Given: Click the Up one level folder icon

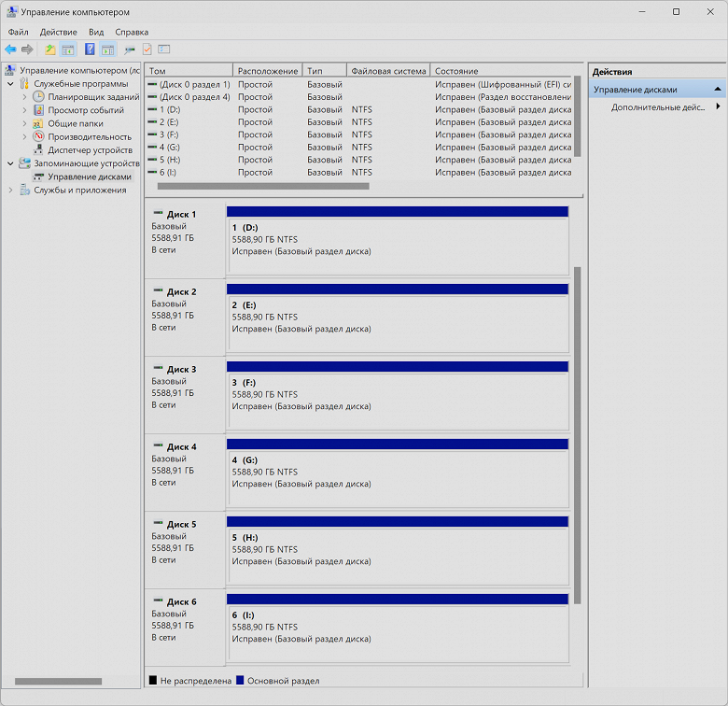Looking at the screenshot, I should [x=50, y=49].
